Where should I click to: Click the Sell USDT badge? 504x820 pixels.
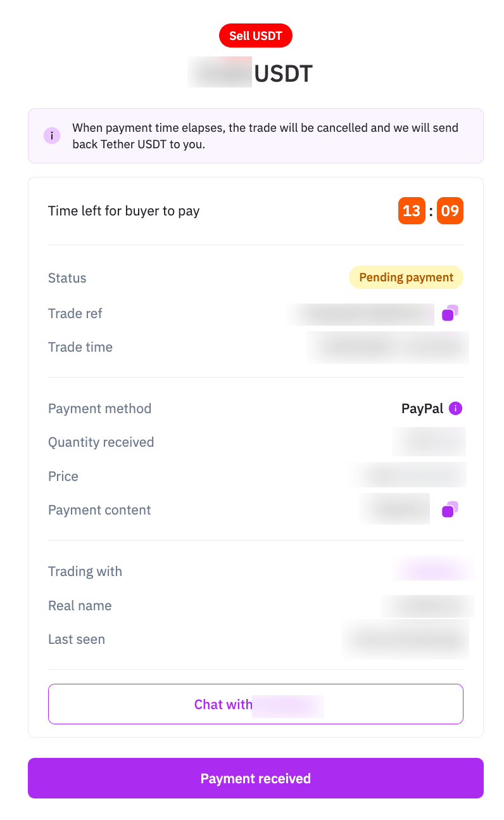point(256,36)
